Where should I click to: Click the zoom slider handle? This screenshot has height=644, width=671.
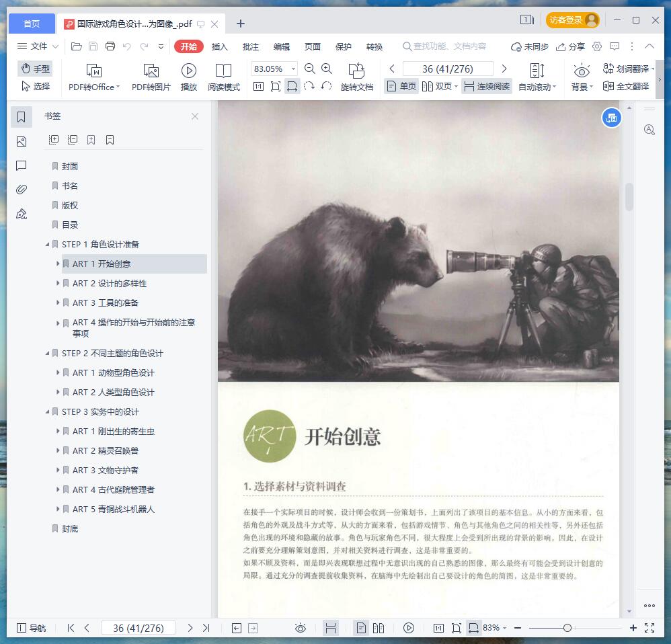[567, 628]
